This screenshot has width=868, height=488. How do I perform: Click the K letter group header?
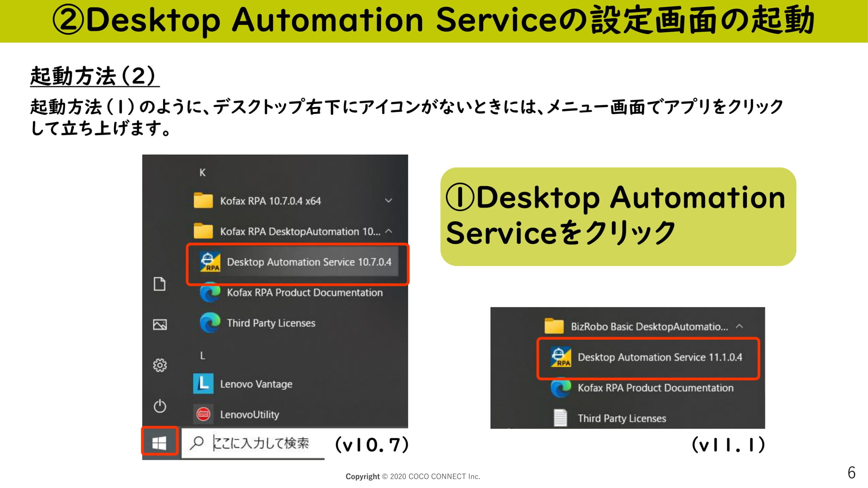point(202,173)
